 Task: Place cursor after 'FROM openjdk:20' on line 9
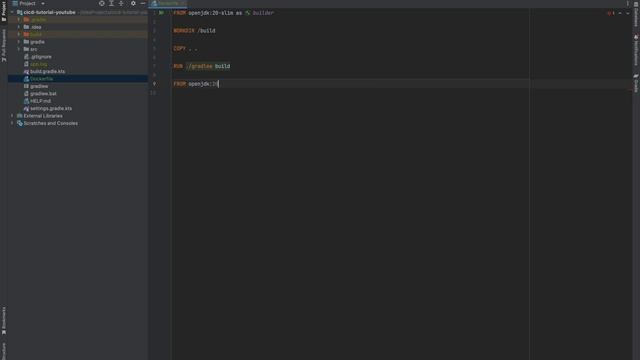[219, 84]
